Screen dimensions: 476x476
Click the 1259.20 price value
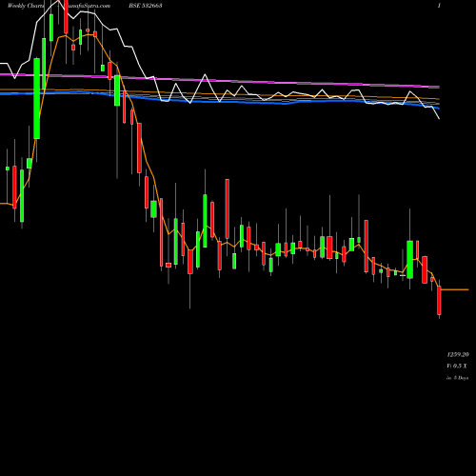click(458, 354)
